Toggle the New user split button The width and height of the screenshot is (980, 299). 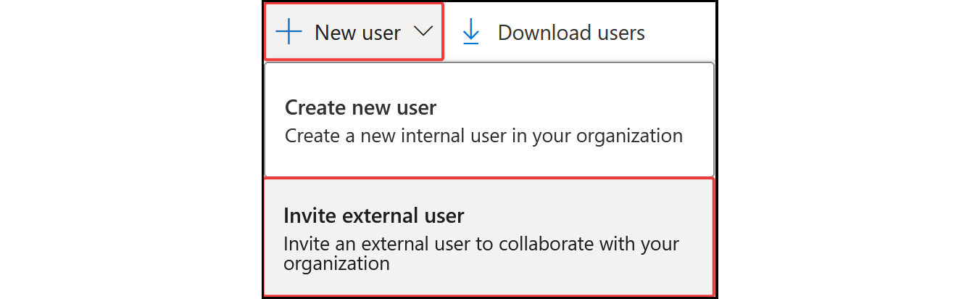[x=354, y=32]
